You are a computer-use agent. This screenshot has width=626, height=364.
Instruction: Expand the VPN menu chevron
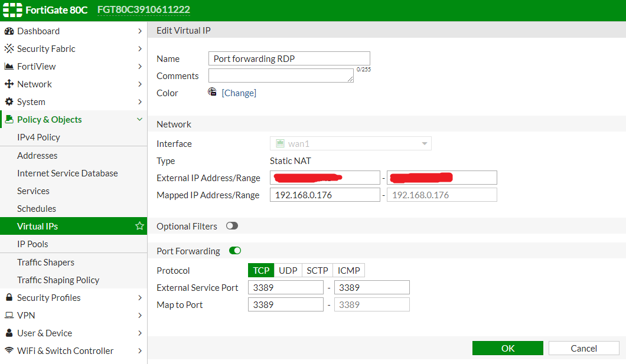point(140,316)
